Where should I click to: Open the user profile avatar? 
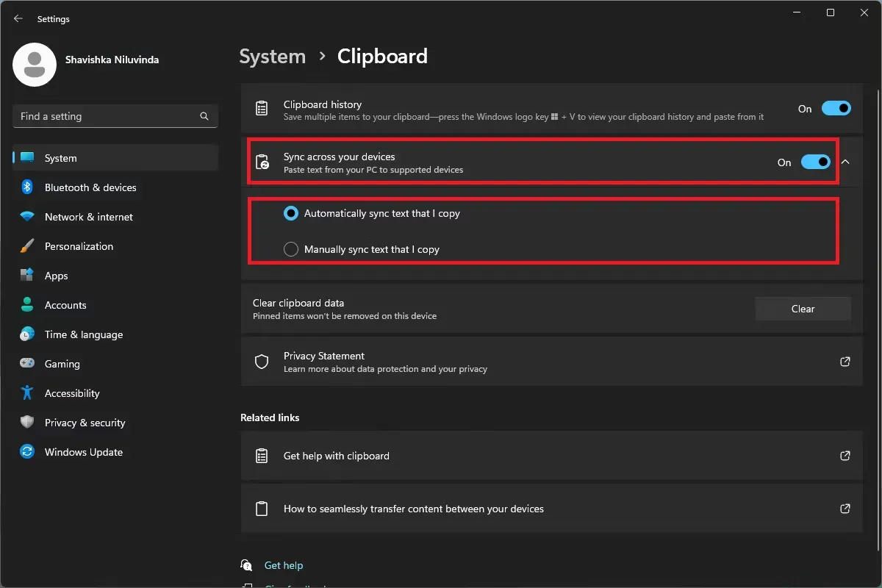tap(35, 65)
